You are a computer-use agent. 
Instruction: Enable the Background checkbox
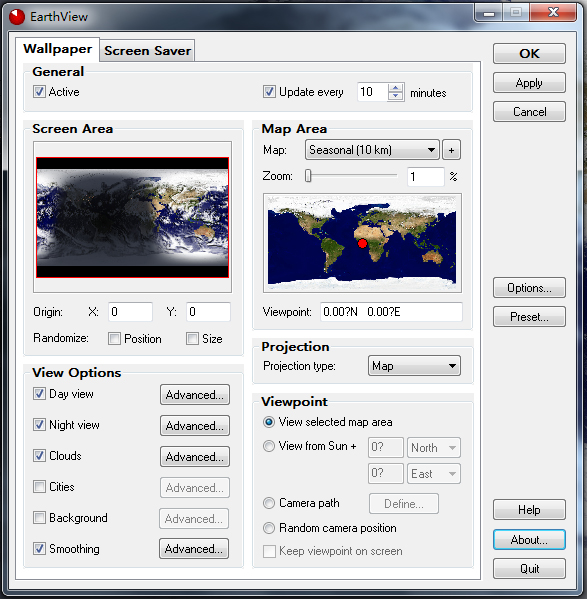pyautogui.click(x=39, y=518)
